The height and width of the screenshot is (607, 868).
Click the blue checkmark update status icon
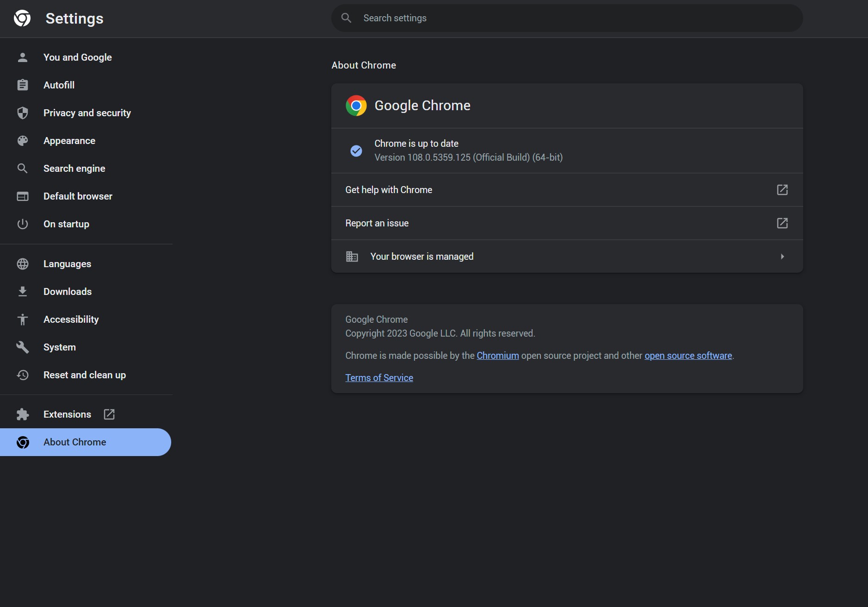tap(356, 150)
